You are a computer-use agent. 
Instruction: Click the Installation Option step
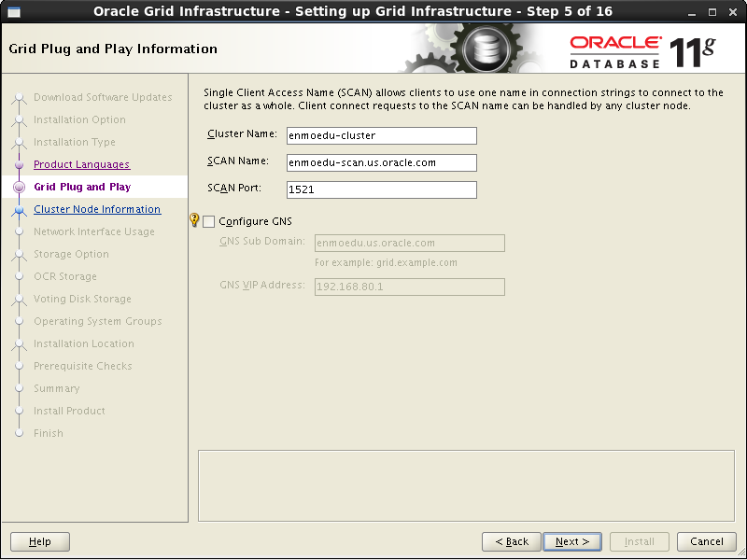pyautogui.click(x=79, y=119)
